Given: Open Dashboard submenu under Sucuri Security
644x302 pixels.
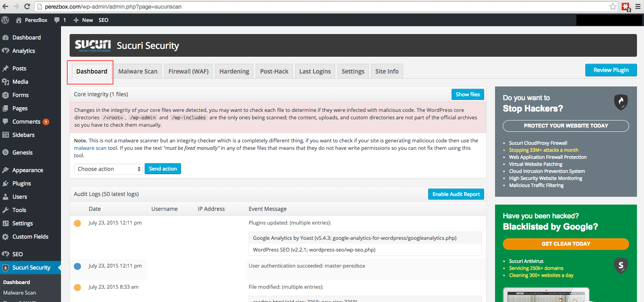Looking at the screenshot, I should (x=16, y=282).
